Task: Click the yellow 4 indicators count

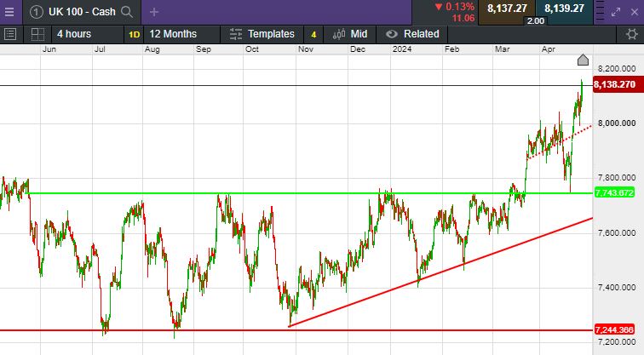Action: point(313,34)
